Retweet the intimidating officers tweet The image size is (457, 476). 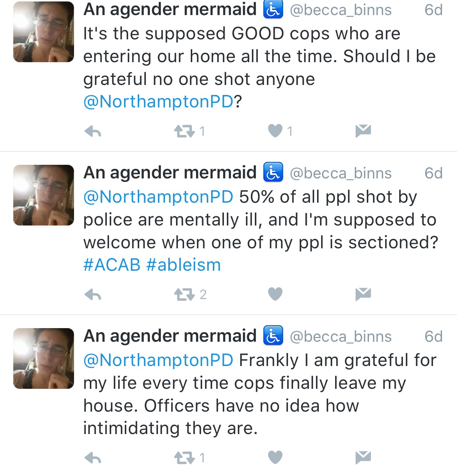[x=184, y=458]
